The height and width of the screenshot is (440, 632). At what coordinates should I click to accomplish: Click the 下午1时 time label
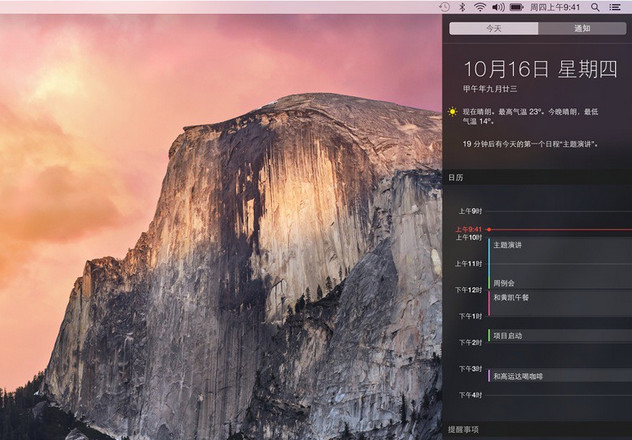point(470,316)
